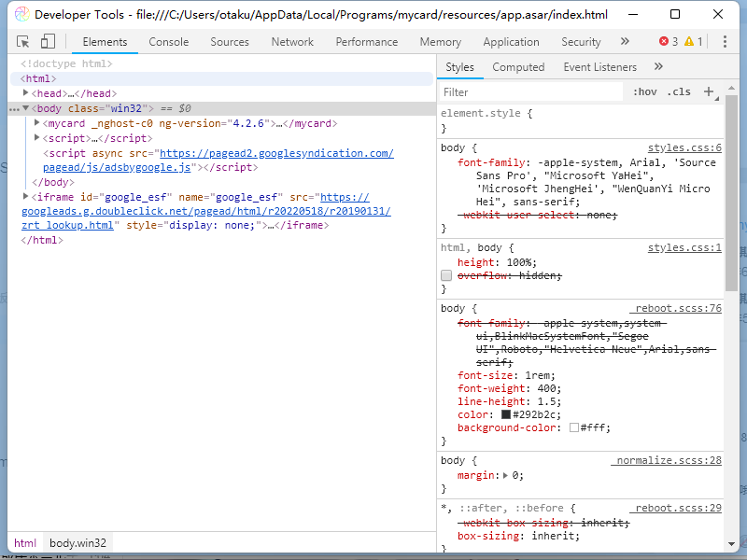Screen dimensions: 747x560
Task: Click the <!doctype html> line
Action: coord(66,63)
